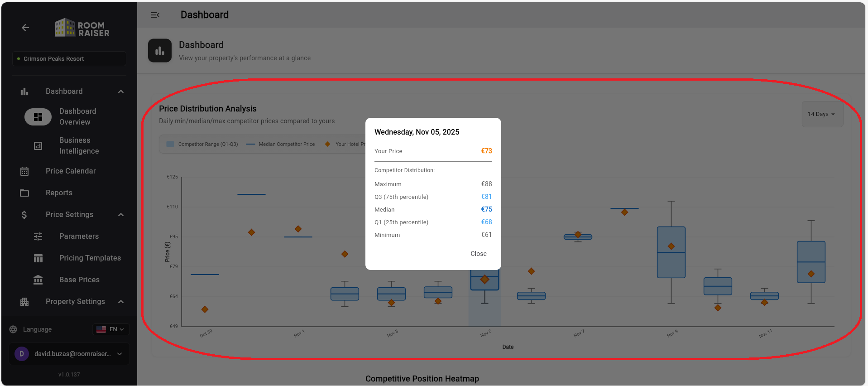Open the 14 Days range dropdown
Viewport: 868px width, 386px height.
(822, 114)
